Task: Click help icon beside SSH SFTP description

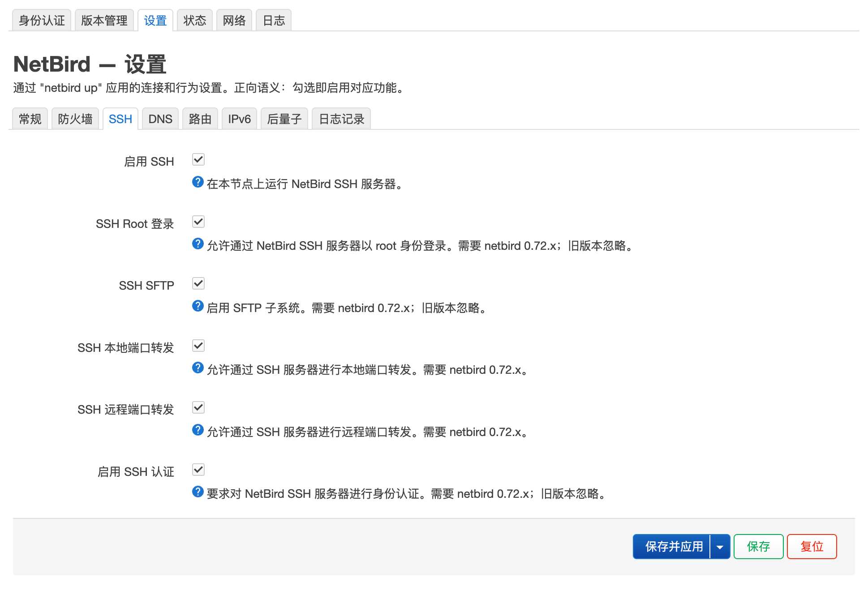Action: pos(198,306)
